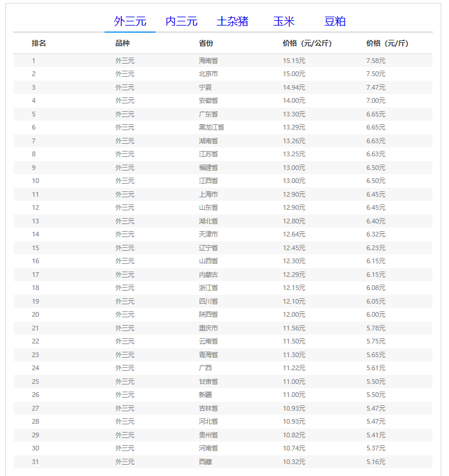
Task: Click the 省份 column header
Action: point(206,43)
